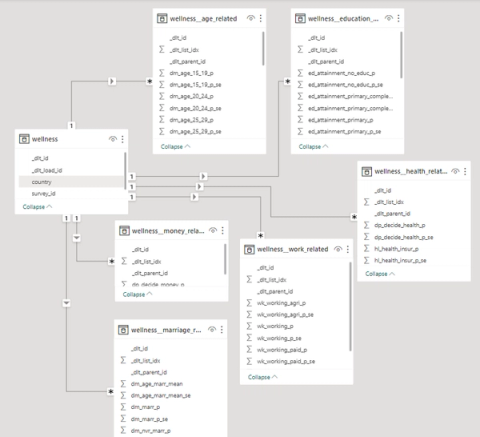This screenshot has width=480, height=437.
Task: Click wellness table scrollbar
Action: click(125, 171)
